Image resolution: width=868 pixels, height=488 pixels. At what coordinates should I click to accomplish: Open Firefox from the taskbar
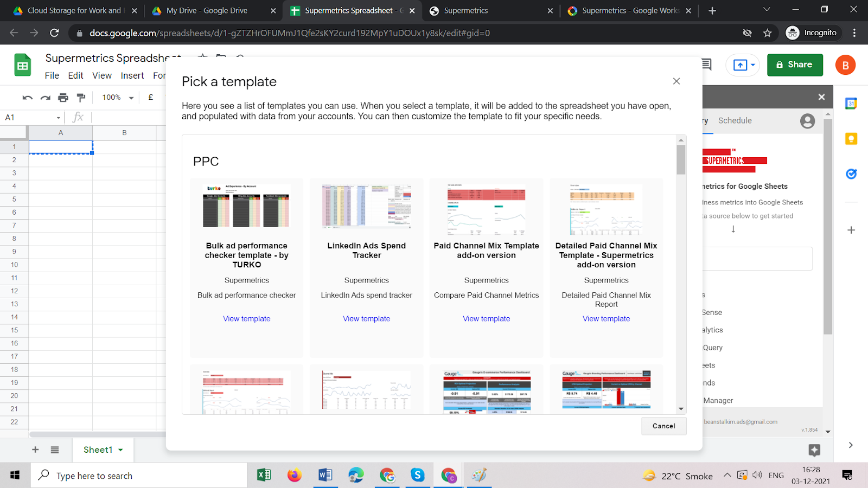point(295,476)
